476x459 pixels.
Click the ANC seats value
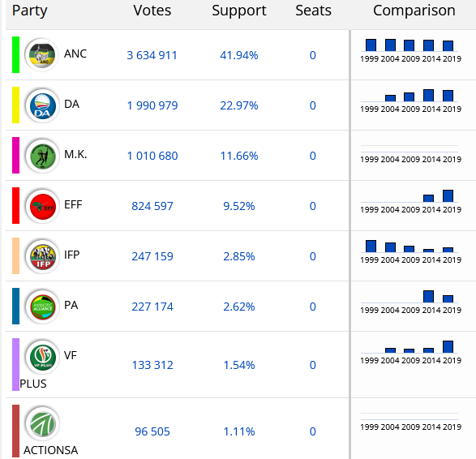313,55
